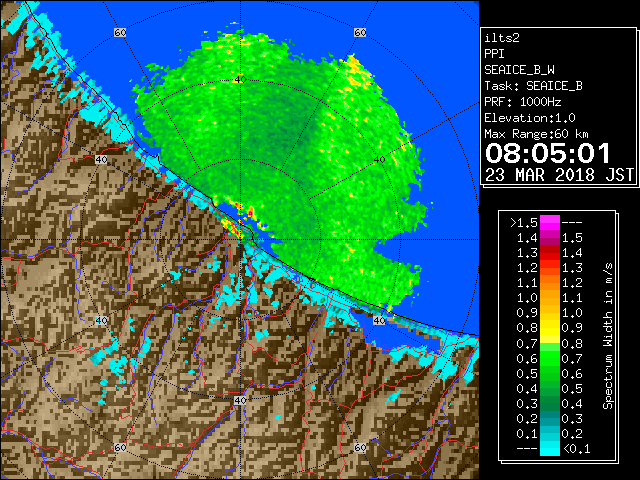Click the 'Task: SEAICE_B' line
This screenshot has width=640, height=480.
pos(533,86)
